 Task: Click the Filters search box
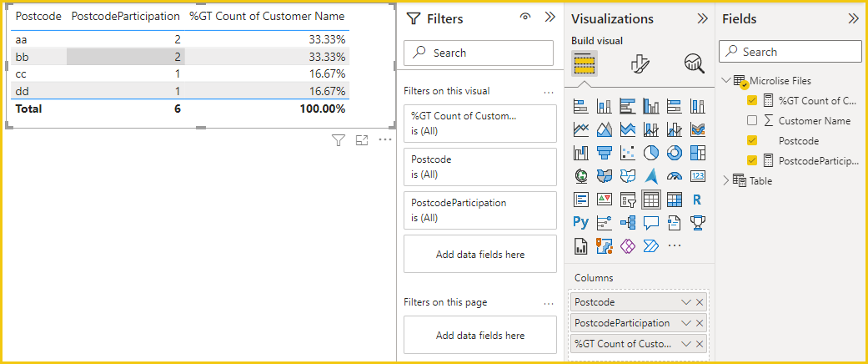(479, 53)
